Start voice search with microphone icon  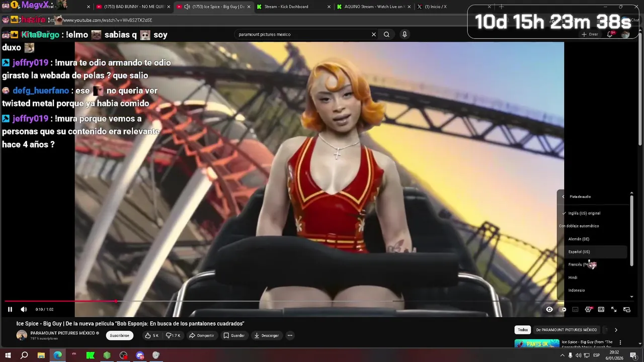pyautogui.click(x=405, y=34)
